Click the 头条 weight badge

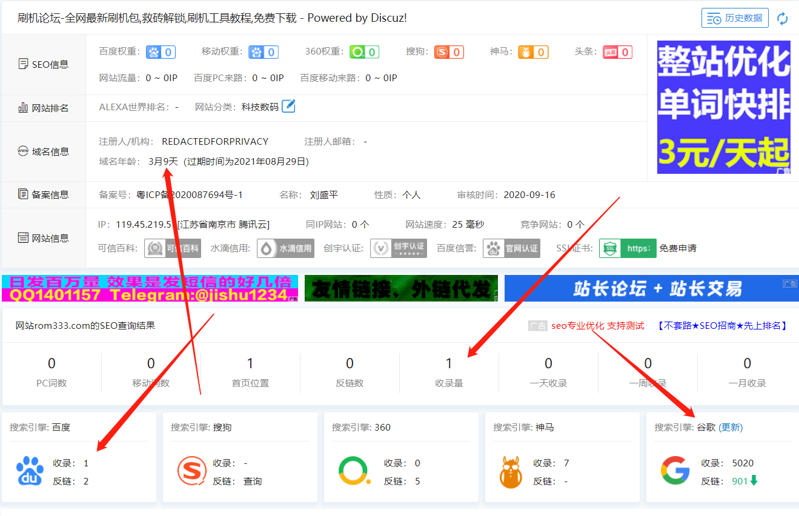pyautogui.click(x=618, y=52)
